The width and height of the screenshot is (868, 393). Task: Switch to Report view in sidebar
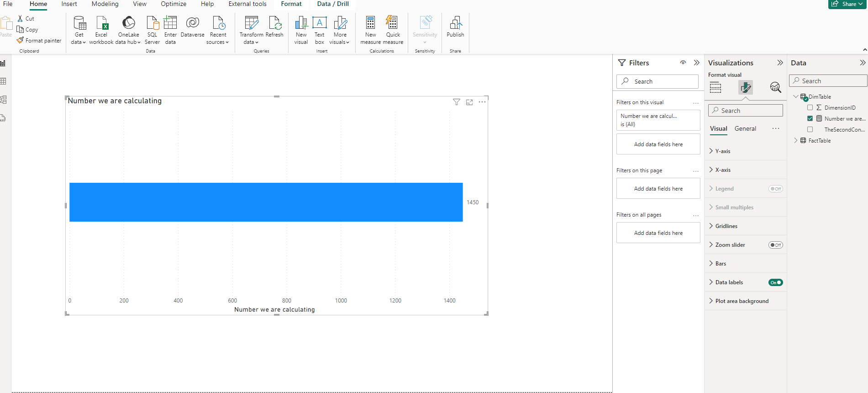[3, 63]
